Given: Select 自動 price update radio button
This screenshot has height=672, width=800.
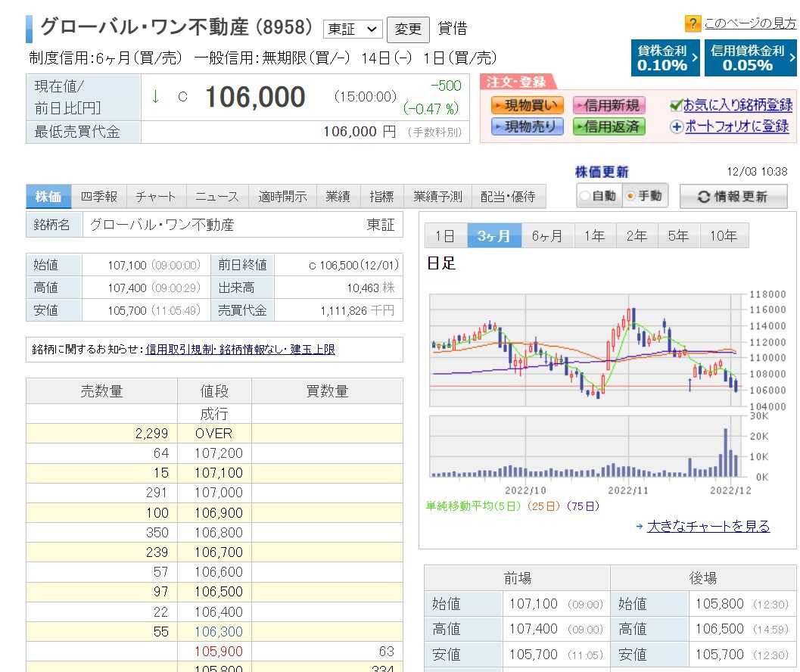Looking at the screenshot, I should tap(585, 196).
